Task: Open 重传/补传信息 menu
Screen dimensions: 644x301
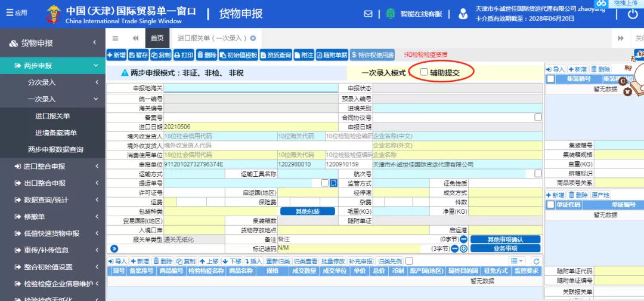Action: pos(46,250)
